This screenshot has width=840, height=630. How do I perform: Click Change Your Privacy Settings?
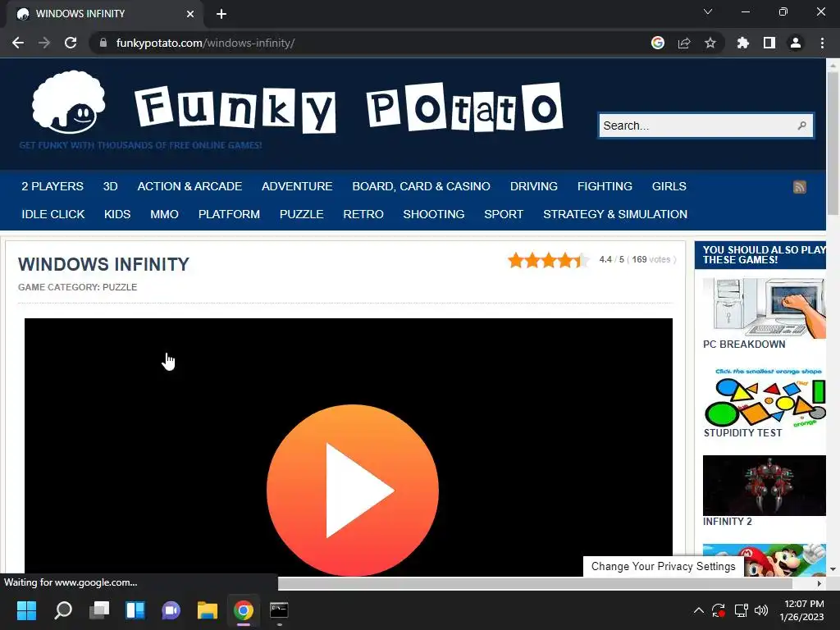pyautogui.click(x=663, y=566)
